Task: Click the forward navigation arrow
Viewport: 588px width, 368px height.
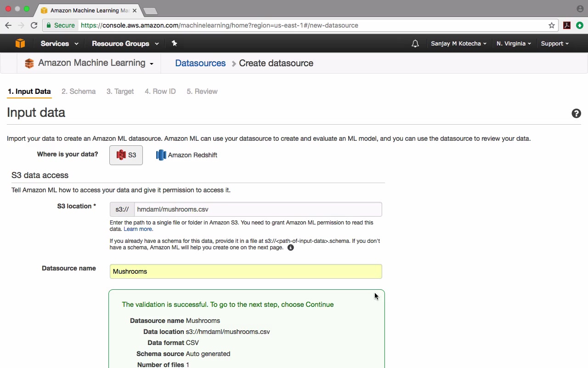Action: click(21, 25)
